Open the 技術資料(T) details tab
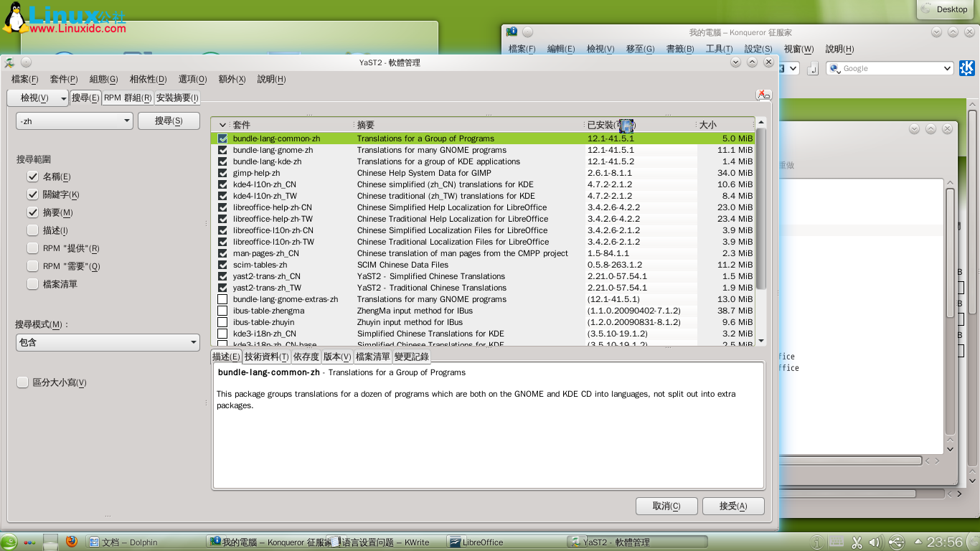This screenshot has height=551, width=980. coord(266,357)
